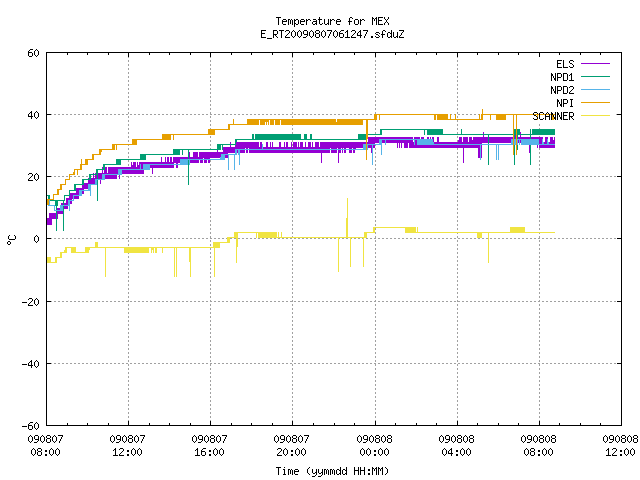Viewport: 640px width, 480px height.
Task: Click the orange NPI legend line sample
Action: pyautogui.click(x=595, y=102)
